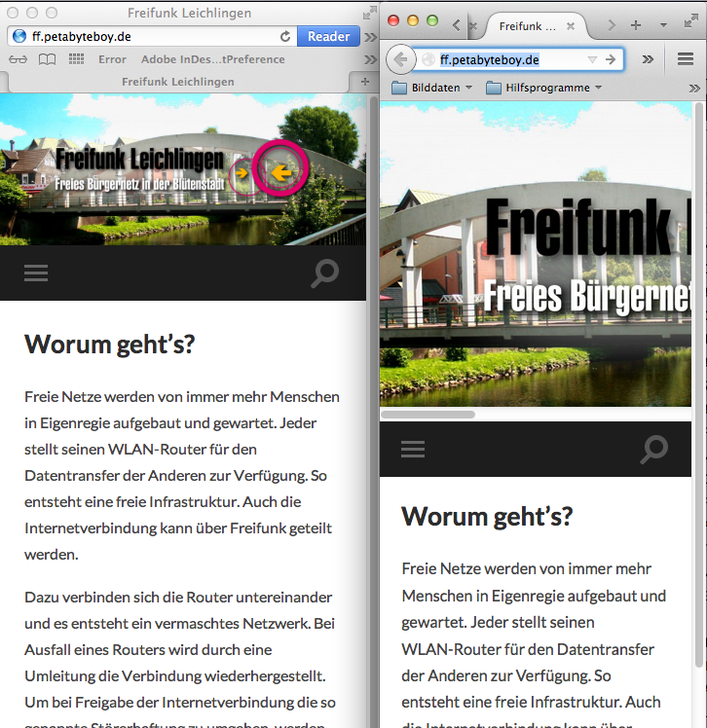Click the Freifunk Leichlingen banner in Safari
The height and width of the screenshot is (728, 707).
click(x=182, y=170)
